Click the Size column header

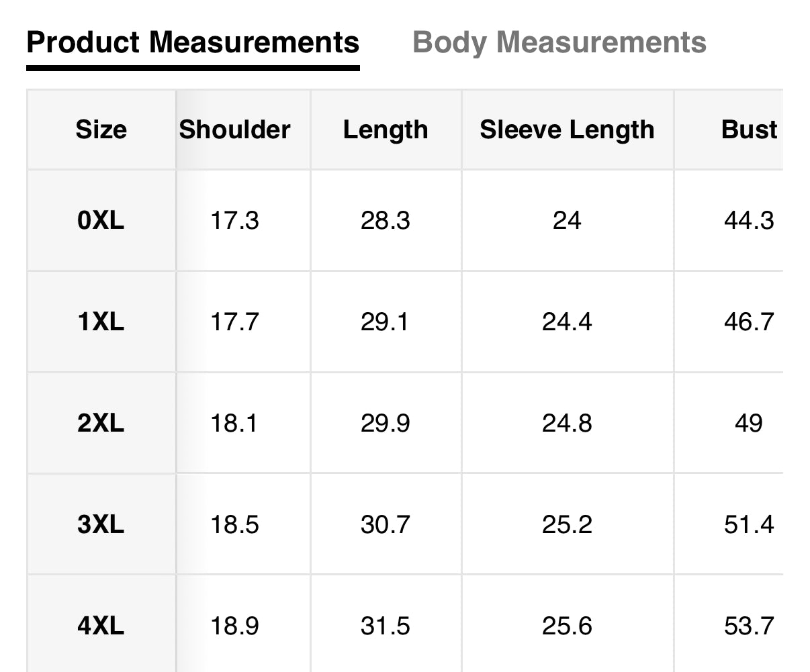[101, 130]
